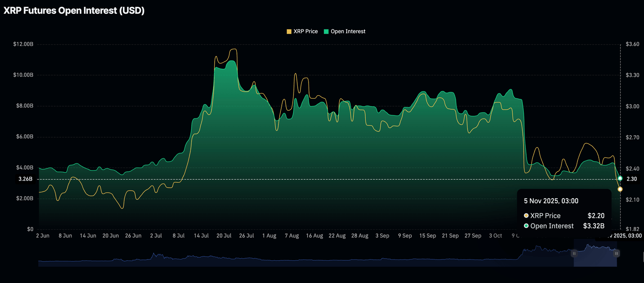This screenshot has width=644, height=283.
Task: Select the highlighted XRP price marker point
Action: [x=621, y=189]
